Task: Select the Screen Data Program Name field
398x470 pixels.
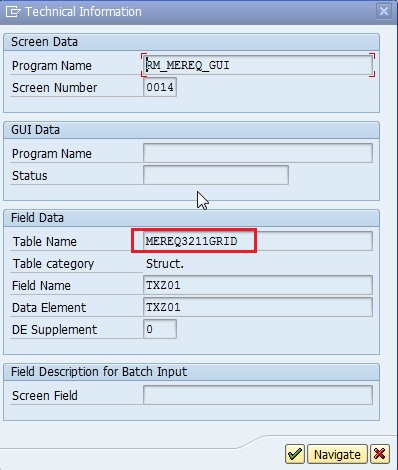Action: click(x=258, y=65)
